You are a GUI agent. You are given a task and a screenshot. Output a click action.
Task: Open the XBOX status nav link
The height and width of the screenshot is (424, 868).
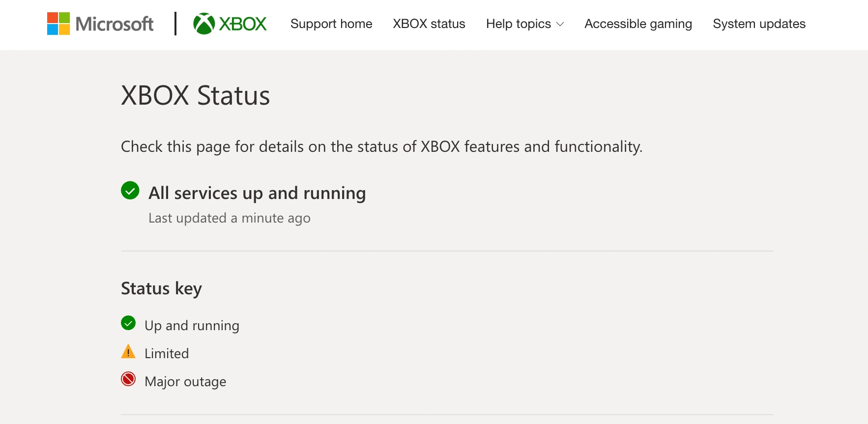pos(429,24)
